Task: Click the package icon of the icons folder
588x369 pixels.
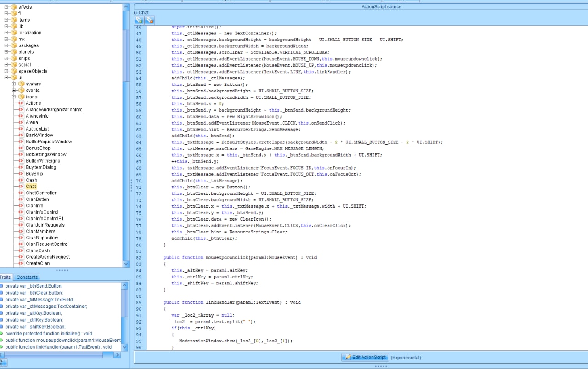Action: click(21, 97)
